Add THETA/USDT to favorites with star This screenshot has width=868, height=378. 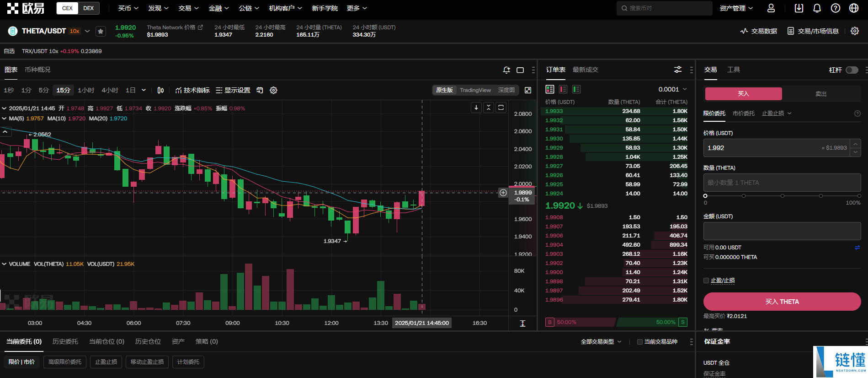click(x=101, y=31)
